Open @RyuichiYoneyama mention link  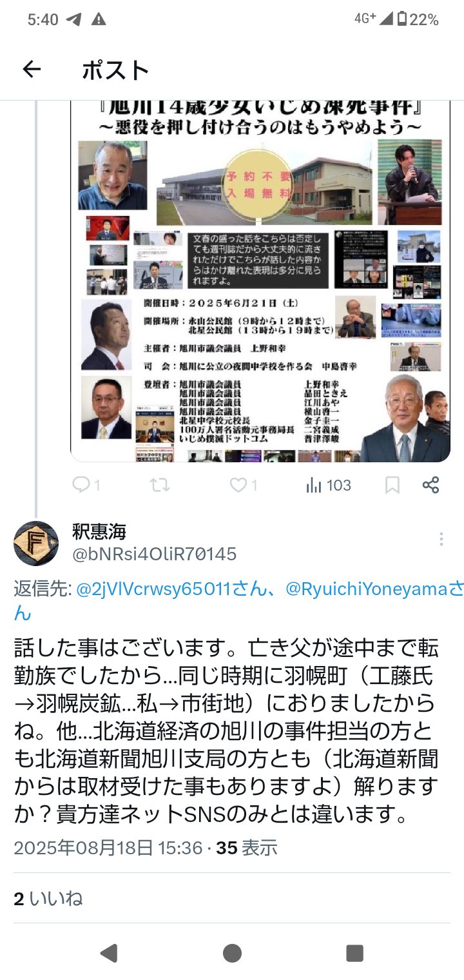pyautogui.click(x=367, y=589)
